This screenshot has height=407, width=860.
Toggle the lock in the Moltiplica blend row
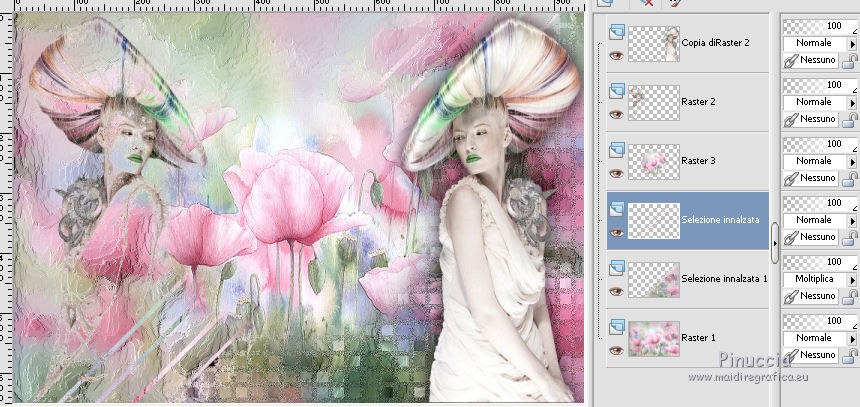click(850, 297)
